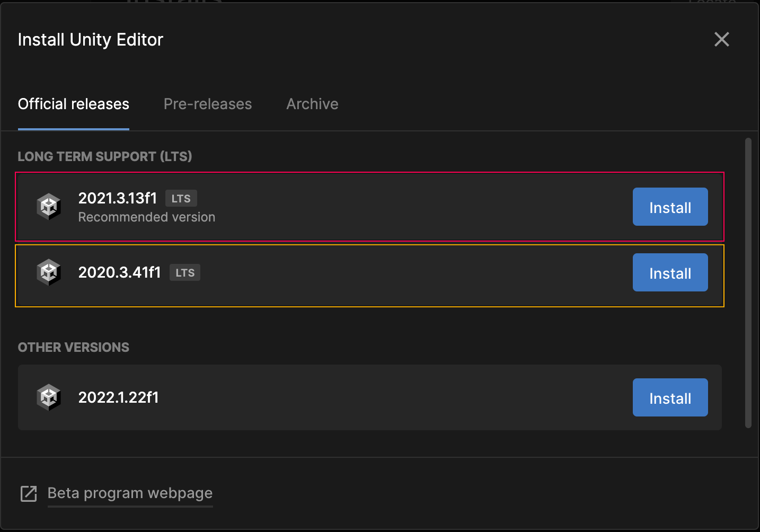
Task: Click the vertical scrollbar of the releases list
Action: click(x=748, y=282)
